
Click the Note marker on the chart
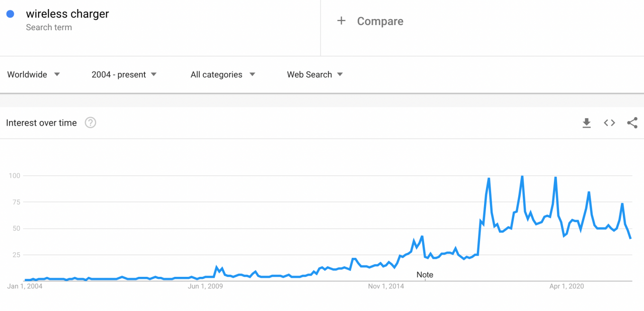425,275
